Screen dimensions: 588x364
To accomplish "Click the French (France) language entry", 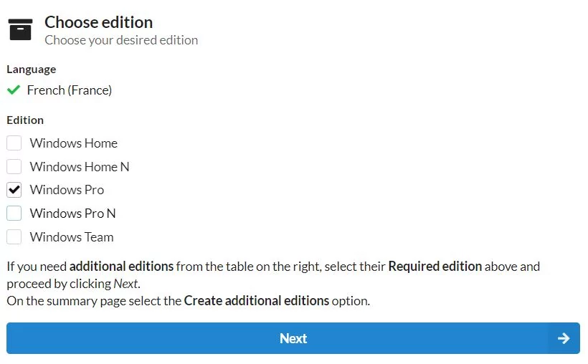I will (70, 90).
